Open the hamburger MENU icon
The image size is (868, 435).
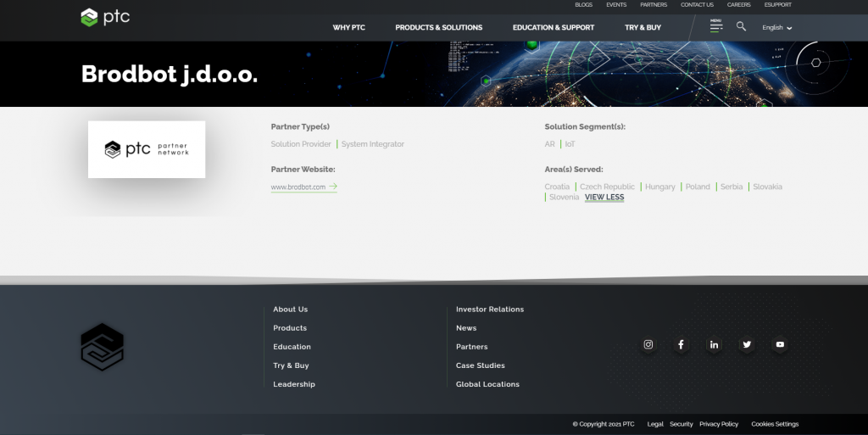pyautogui.click(x=715, y=26)
